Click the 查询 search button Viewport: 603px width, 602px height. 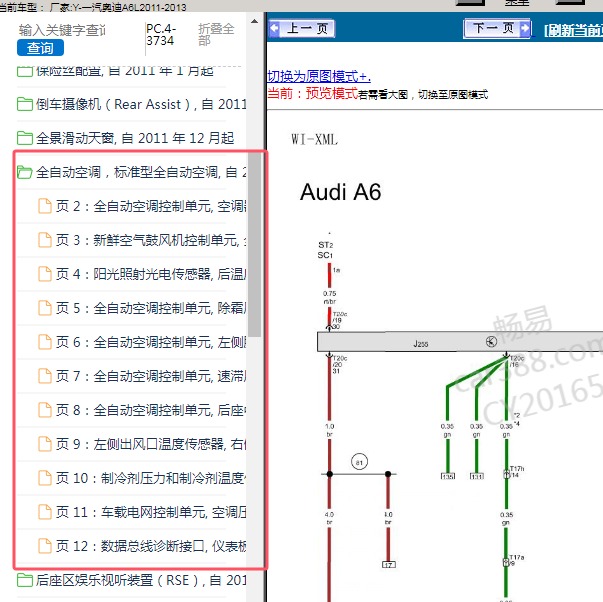40,48
